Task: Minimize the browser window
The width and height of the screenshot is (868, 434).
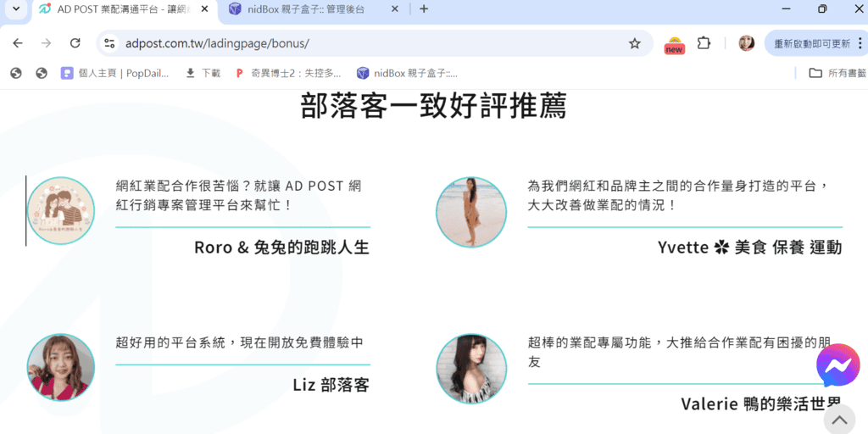Action: pos(786,8)
